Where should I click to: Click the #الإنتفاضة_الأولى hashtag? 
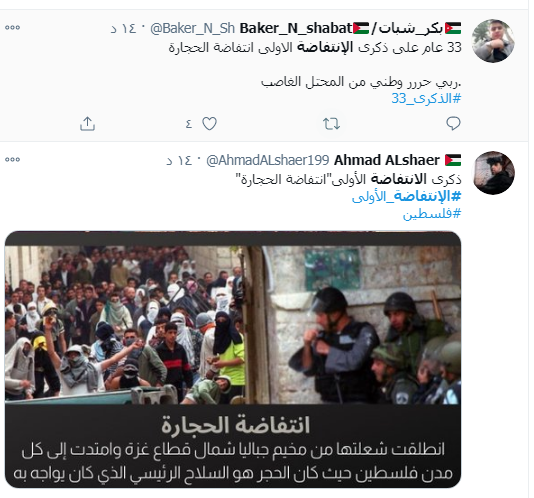(x=406, y=196)
